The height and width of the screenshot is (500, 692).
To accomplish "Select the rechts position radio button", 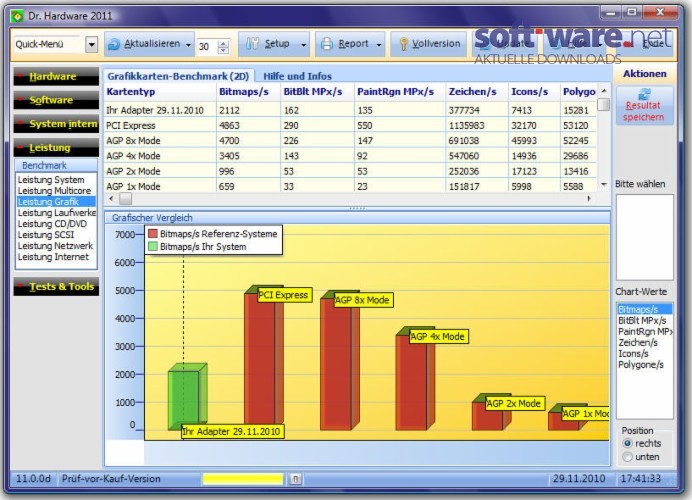I will point(627,443).
